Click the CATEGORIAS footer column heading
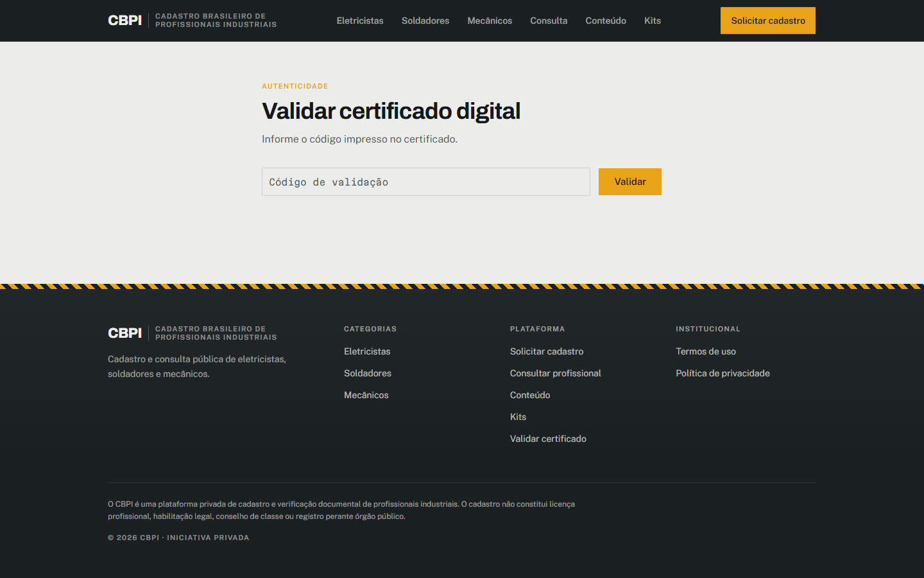 (x=370, y=329)
